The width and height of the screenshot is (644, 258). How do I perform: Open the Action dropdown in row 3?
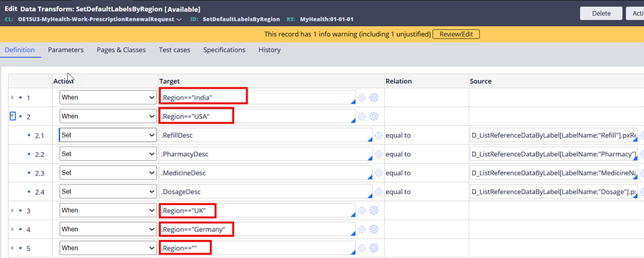(x=107, y=211)
